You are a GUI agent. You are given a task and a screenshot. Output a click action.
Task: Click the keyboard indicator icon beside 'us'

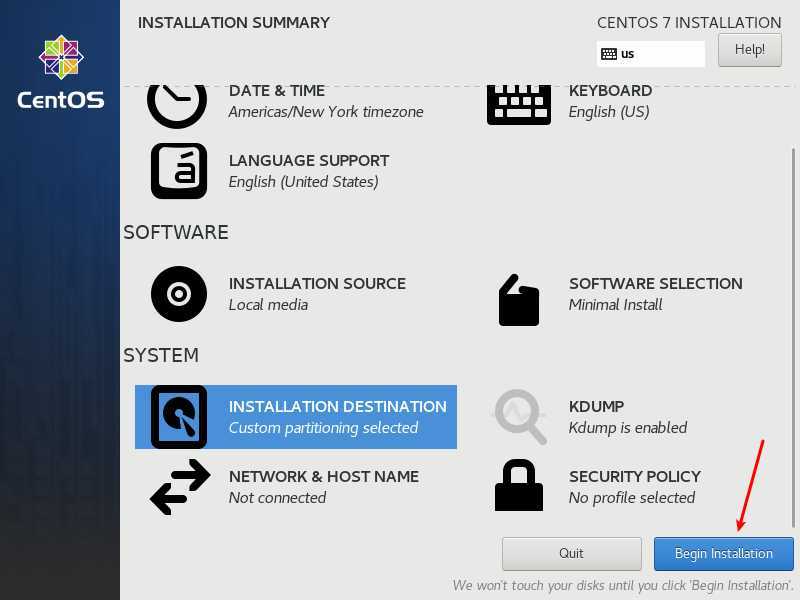(x=609, y=54)
